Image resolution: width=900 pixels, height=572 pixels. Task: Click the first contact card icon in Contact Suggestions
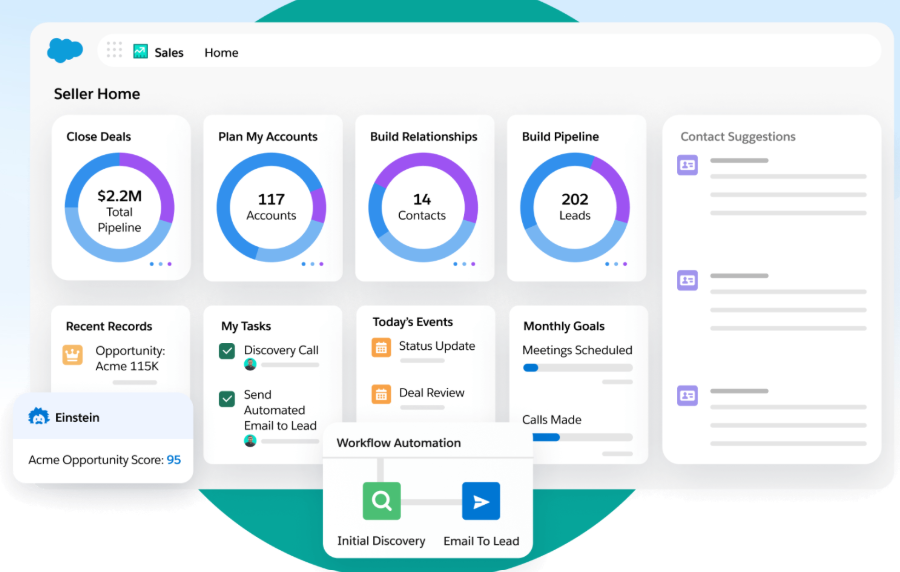click(x=687, y=165)
